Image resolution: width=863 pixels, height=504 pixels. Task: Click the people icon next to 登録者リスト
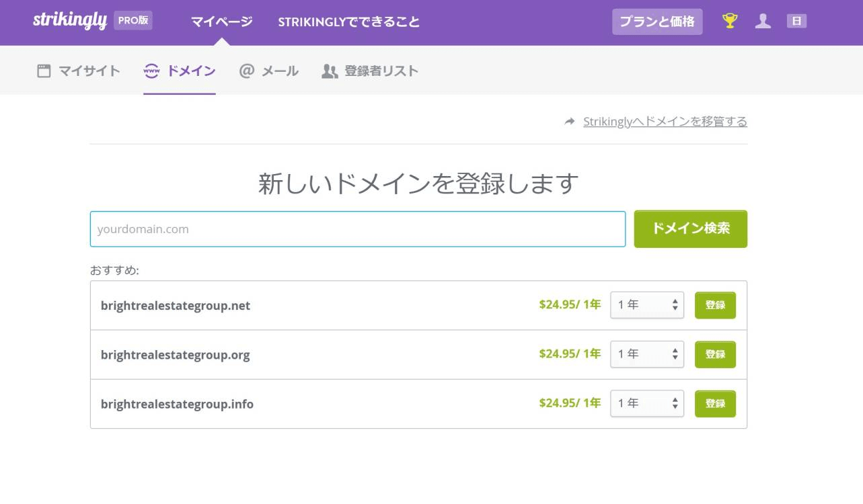pos(330,70)
